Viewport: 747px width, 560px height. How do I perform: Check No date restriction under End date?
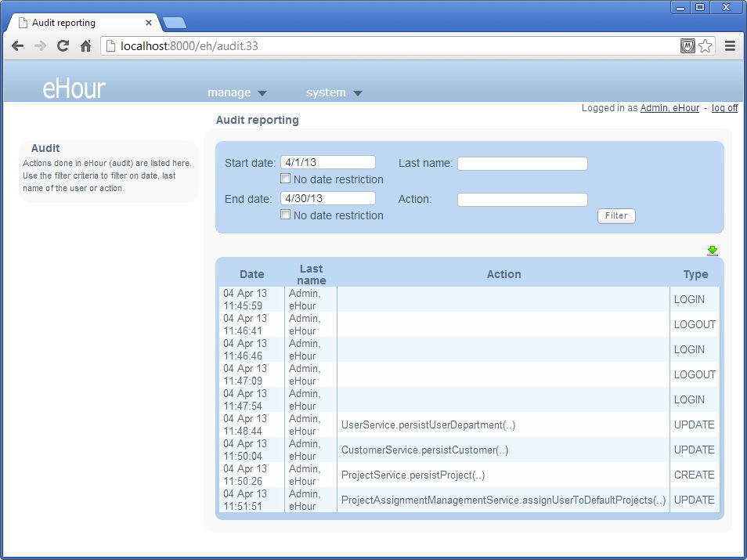pyautogui.click(x=285, y=215)
